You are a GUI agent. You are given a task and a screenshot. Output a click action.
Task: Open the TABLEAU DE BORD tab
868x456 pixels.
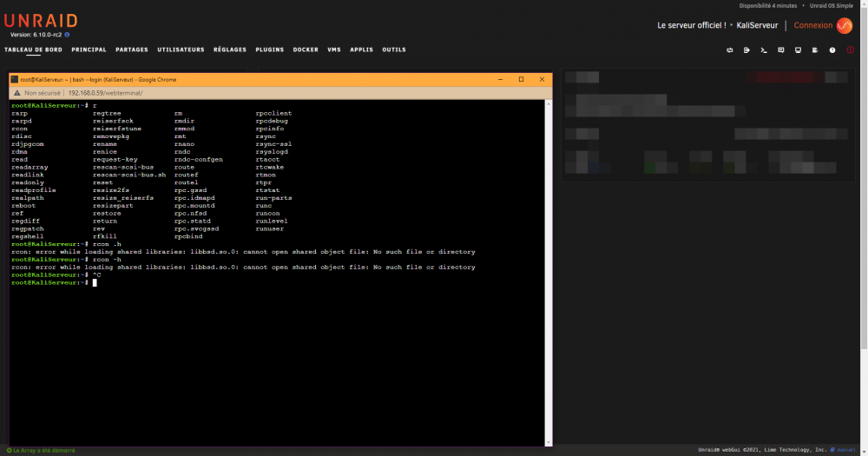(x=33, y=50)
